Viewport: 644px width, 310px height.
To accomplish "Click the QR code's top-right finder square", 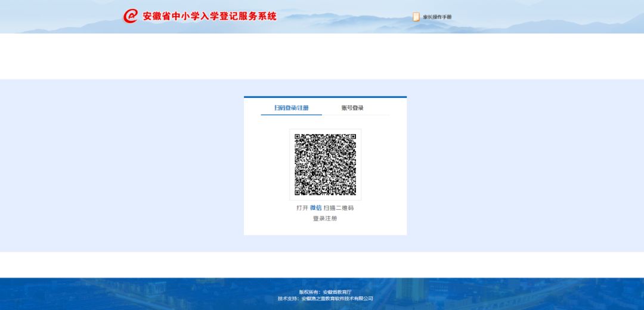I will click(x=352, y=138).
